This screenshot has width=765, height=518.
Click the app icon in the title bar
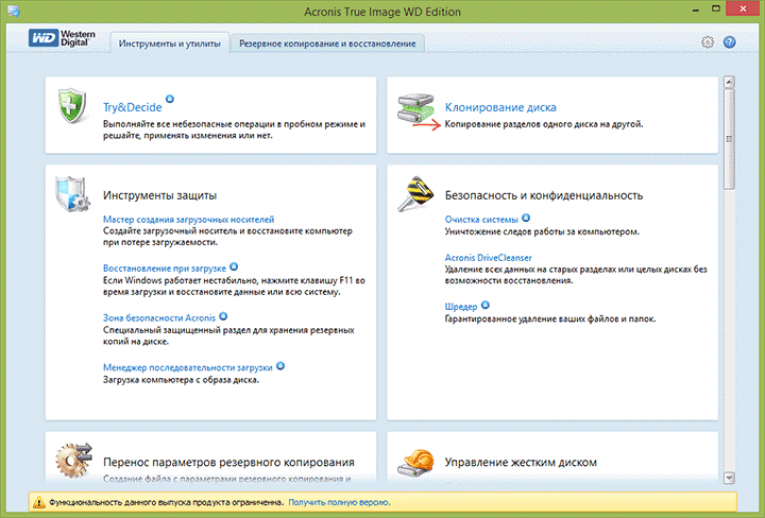(14, 11)
